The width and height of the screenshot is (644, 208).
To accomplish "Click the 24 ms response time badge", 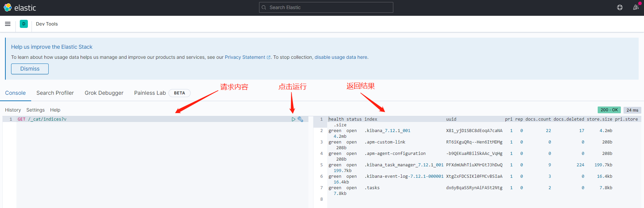I will [632, 110].
